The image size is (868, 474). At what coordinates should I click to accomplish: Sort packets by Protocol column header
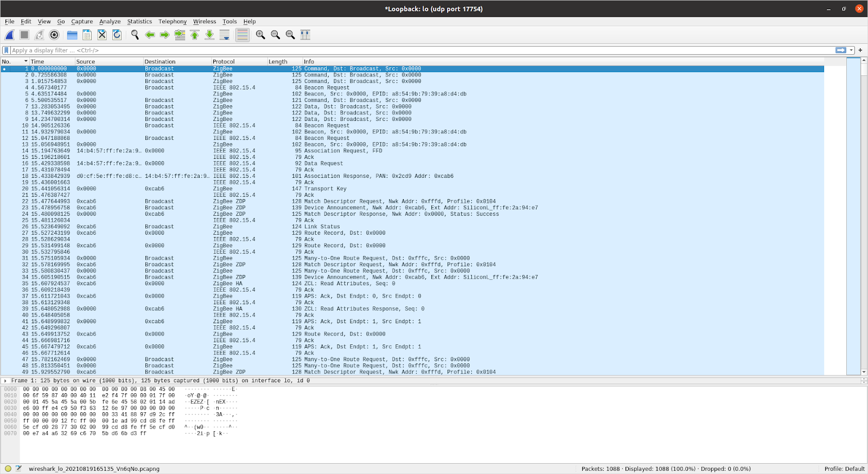coord(239,62)
